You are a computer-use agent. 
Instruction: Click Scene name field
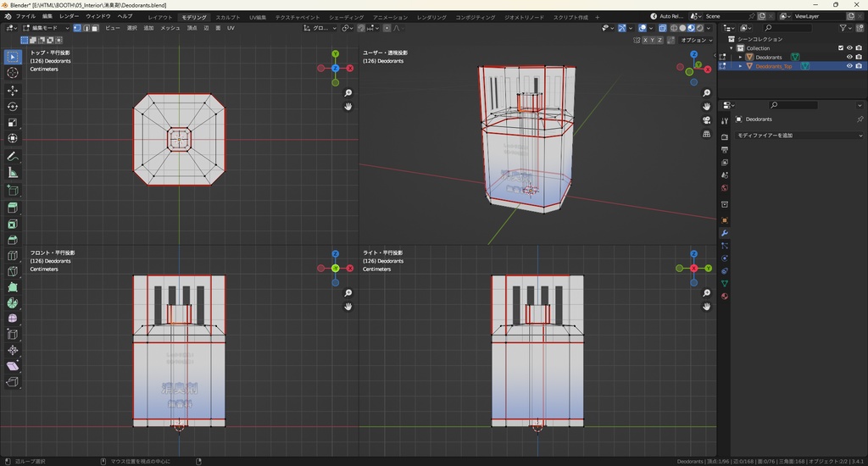coord(726,16)
